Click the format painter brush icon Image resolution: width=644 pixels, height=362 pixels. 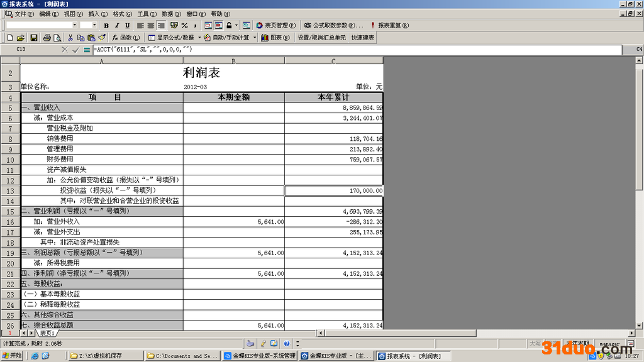(x=102, y=38)
